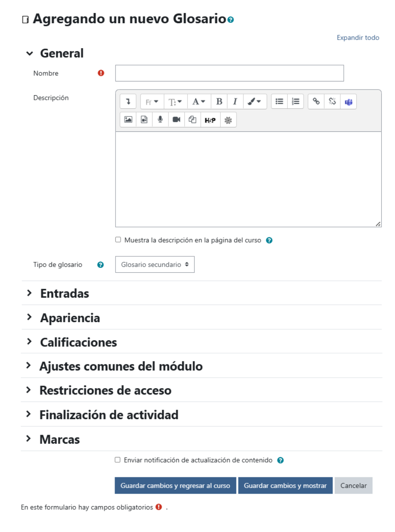This screenshot has width=395, height=532.
Task: Insert H5P content
Action: coord(210,120)
